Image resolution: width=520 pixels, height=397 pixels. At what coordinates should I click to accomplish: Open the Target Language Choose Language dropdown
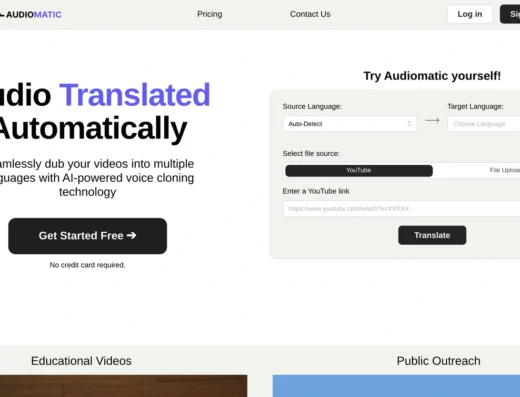(x=484, y=124)
